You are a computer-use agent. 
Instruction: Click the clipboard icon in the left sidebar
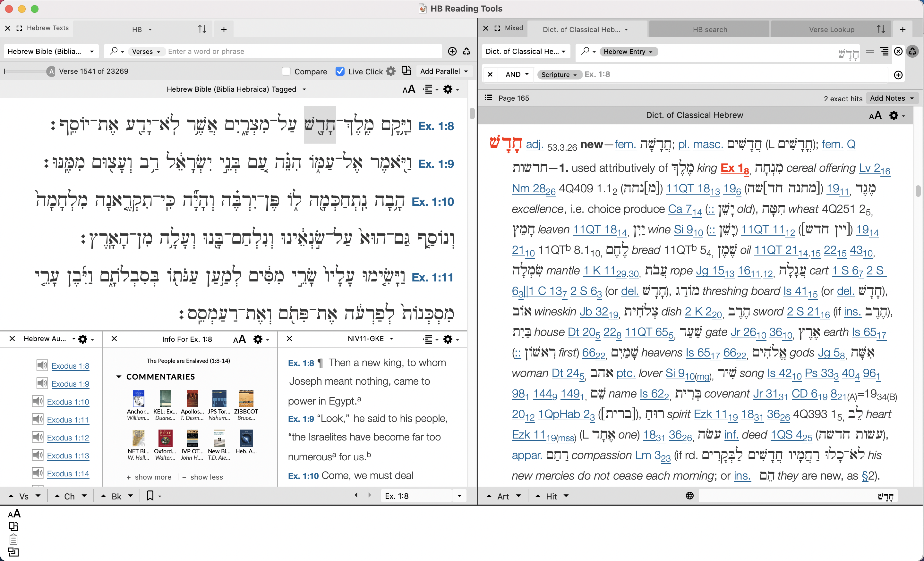(14, 539)
